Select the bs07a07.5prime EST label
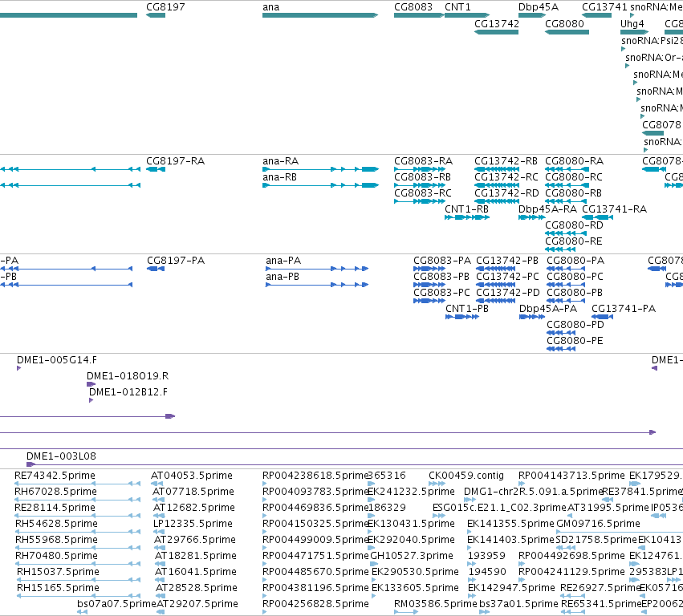The image size is (683, 616). (116, 604)
